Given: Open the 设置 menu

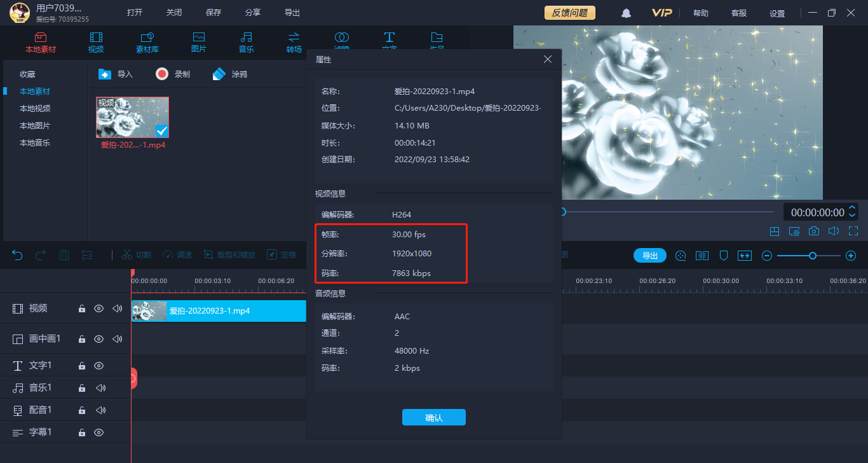Looking at the screenshot, I should click(x=777, y=13).
